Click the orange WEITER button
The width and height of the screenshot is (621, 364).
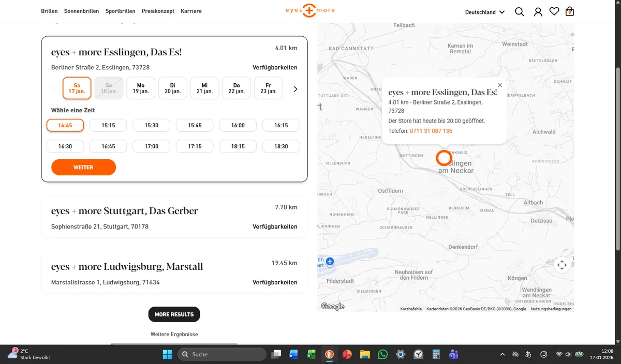coord(83,168)
